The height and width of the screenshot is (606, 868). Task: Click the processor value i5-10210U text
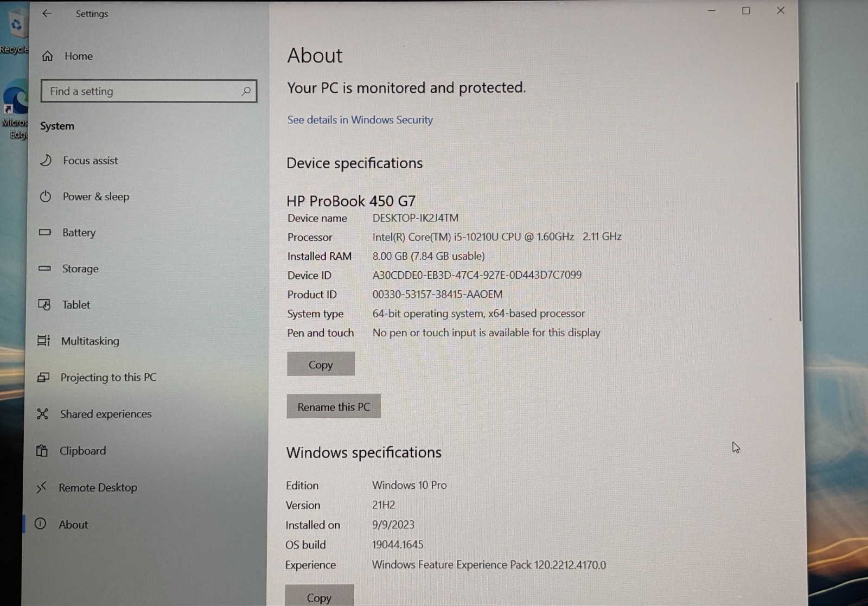pos(497,237)
